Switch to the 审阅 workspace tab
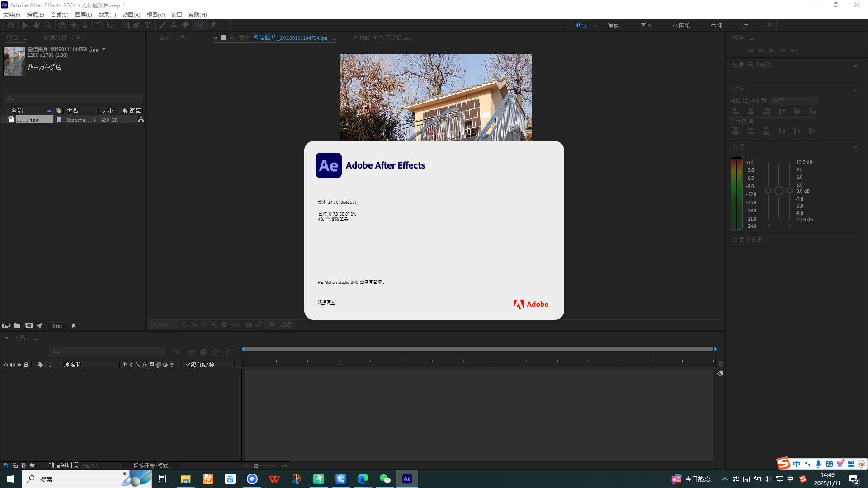868x488 pixels. [614, 25]
